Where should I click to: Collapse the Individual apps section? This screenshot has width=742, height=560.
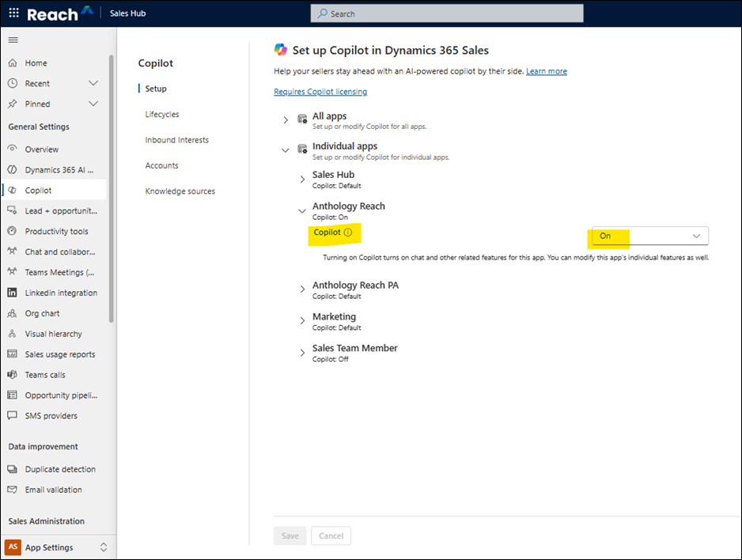point(286,150)
